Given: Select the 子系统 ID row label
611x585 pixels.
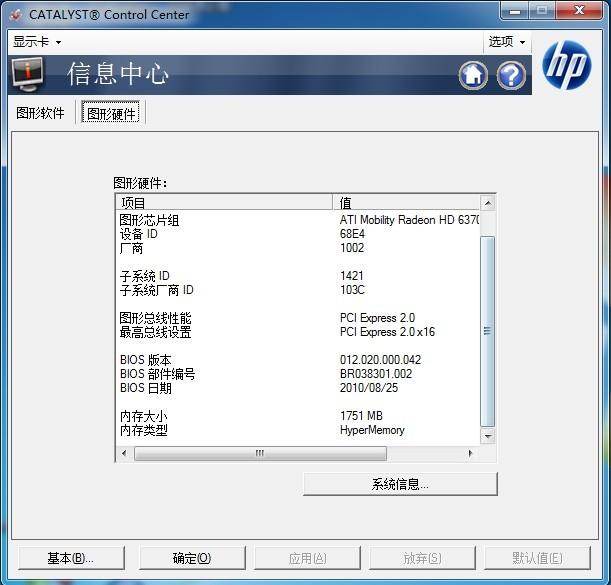Looking at the screenshot, I should coord(145,276).
